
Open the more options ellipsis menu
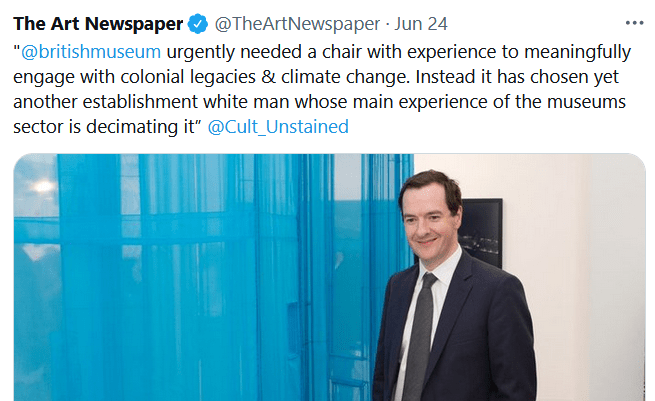[634, 23]
